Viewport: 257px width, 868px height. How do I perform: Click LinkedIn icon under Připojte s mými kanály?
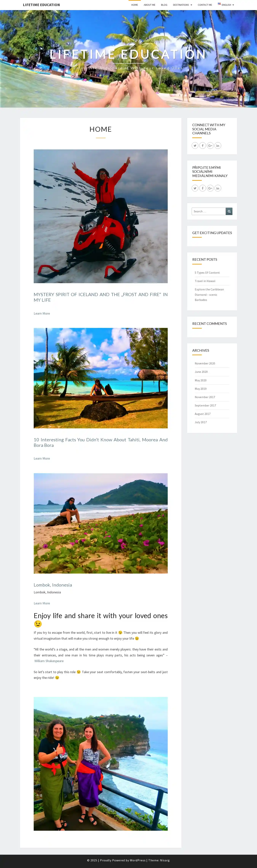tap(218, 188)
